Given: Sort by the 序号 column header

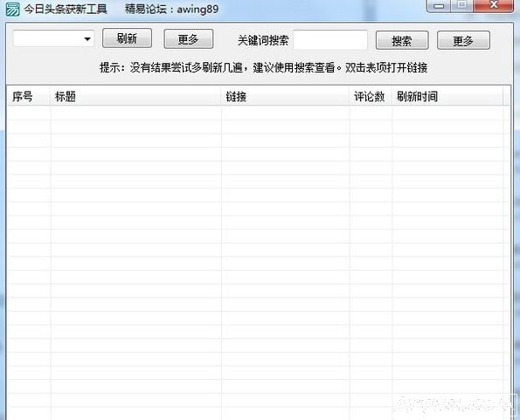Looking at the screenshot, I should tap(29, 96).
